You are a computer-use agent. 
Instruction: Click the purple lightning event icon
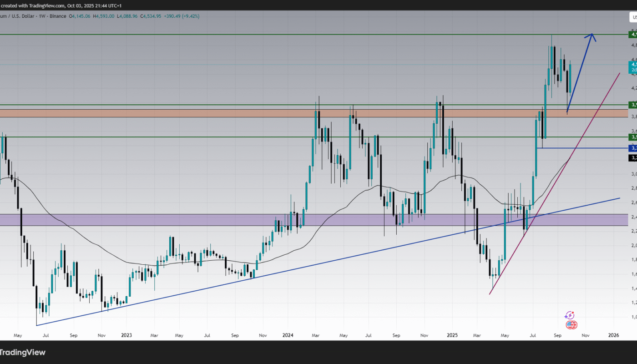[569, 315]
